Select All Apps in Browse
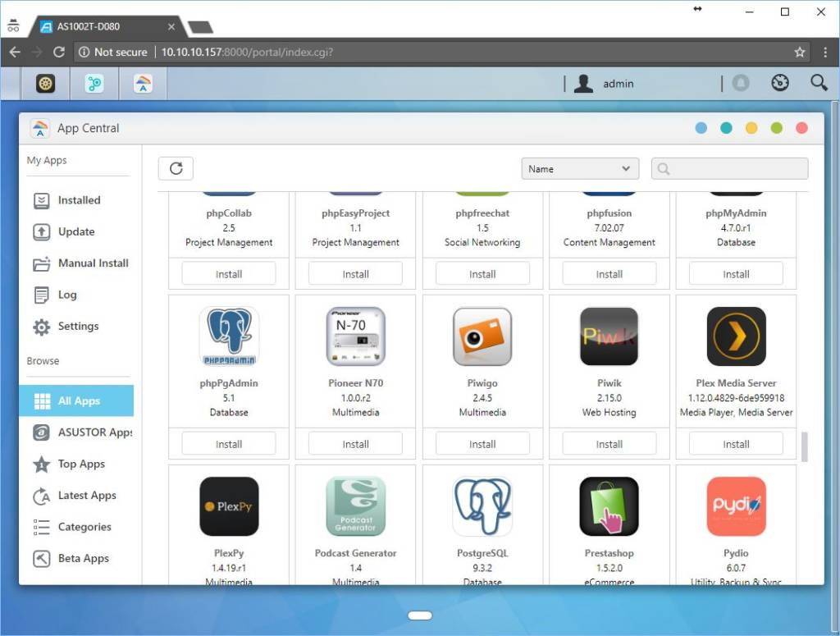Image resolution: width=840 pixels, height=636 pixels. (x=76, y=400)
